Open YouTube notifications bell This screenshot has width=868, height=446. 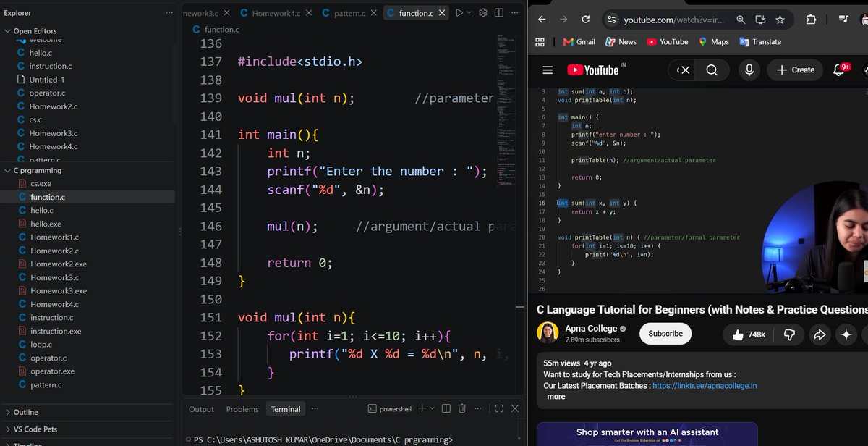point(839,70)
